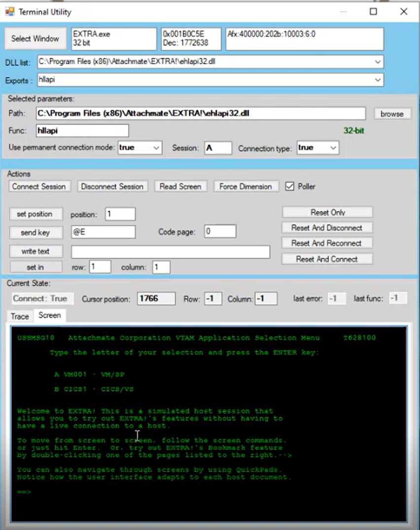Screen dimensions: 420x530
Task: Click the USSMSG10 header in terminal screen
Action: (35, 338)
